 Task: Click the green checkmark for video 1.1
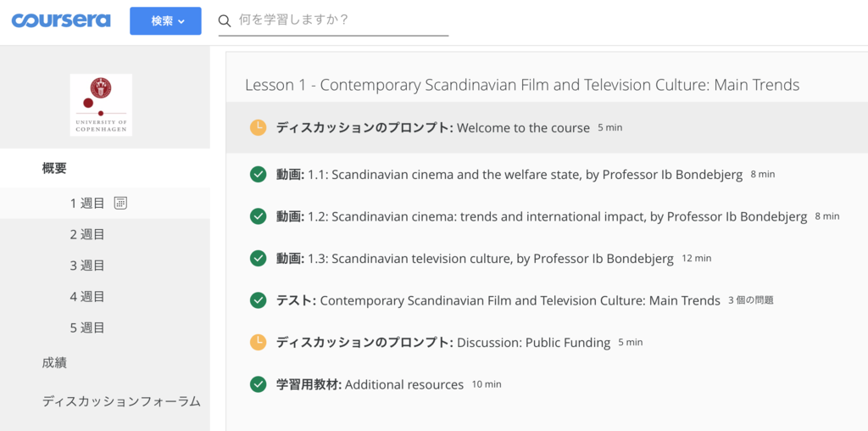(258, 175)
